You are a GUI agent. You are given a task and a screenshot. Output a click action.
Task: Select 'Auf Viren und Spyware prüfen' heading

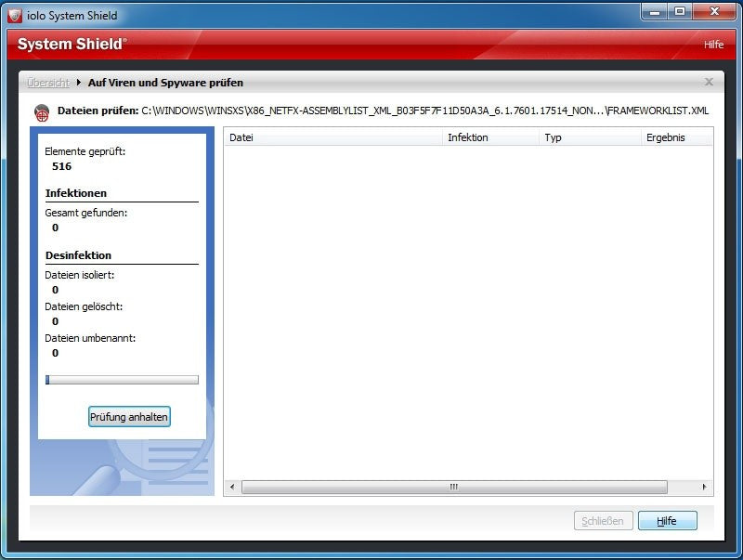pyautogui.click(x=165, y=83)
